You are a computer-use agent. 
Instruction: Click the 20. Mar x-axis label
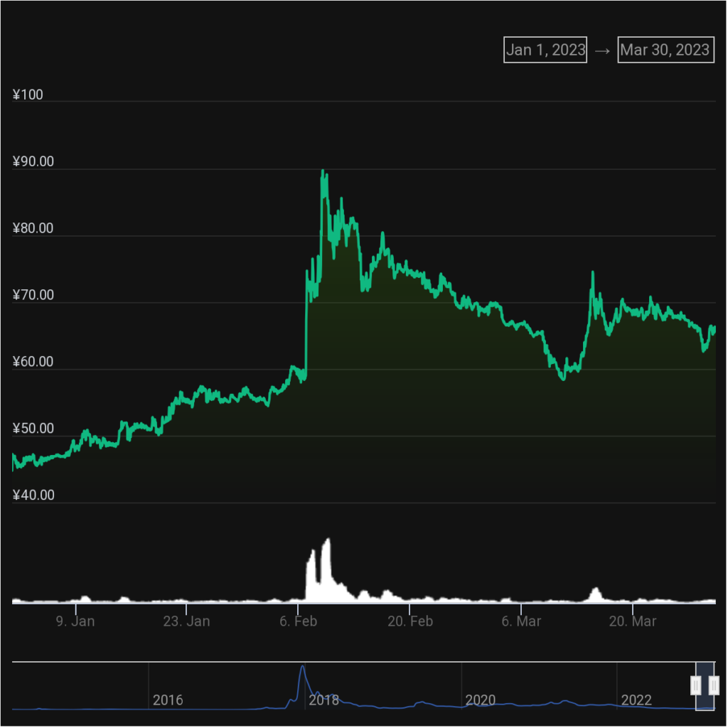point(633,621)
